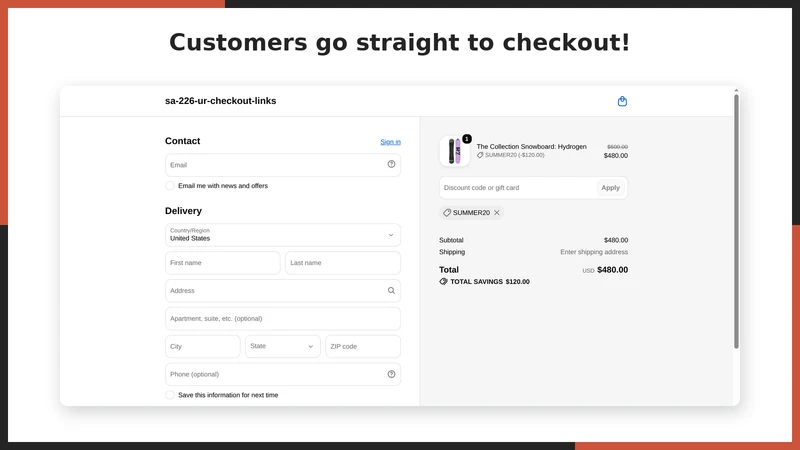Click the sa-226-ur-checkout-links store name
Viewport: 800px width, 450px height.
coord(220,101)
